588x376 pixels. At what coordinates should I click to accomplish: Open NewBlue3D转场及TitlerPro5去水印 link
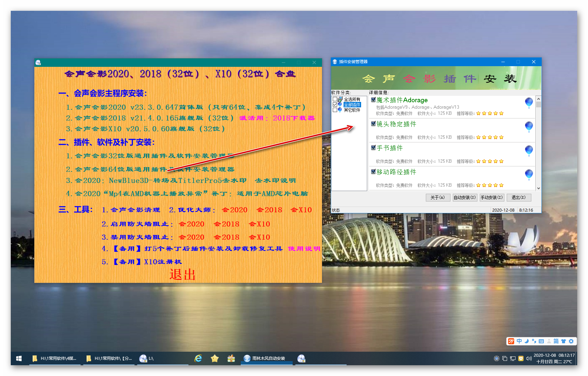156,181
